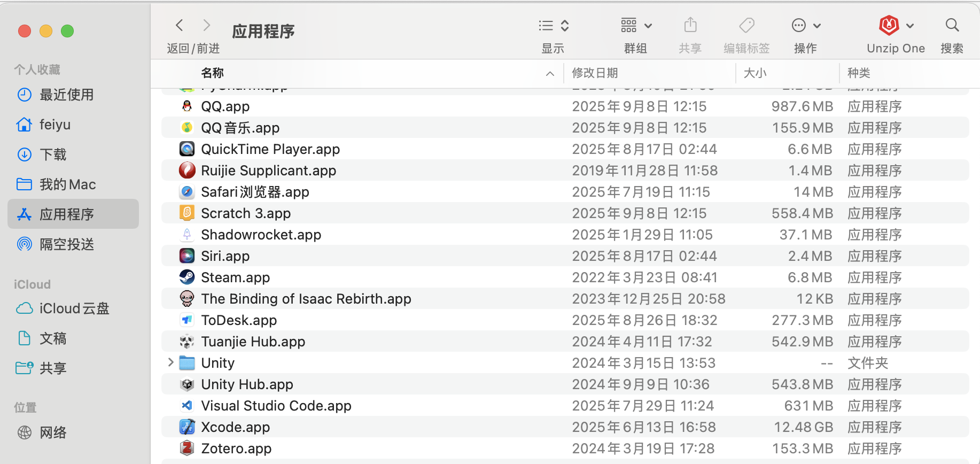Click the 12.48 GB size of Xcode
The height and width of the screenshot is (464, 980).
pyautogui.click(x=804, y=427)
